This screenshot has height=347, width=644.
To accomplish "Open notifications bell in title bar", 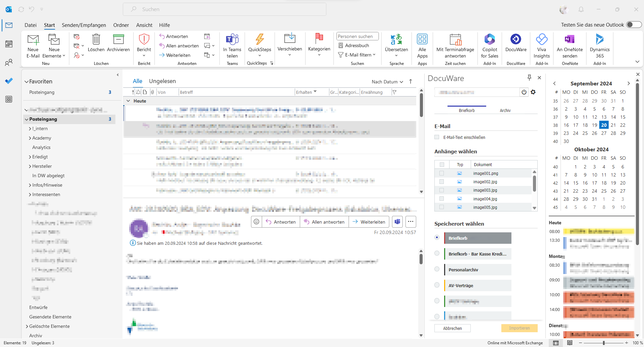I will pos(581,9).
